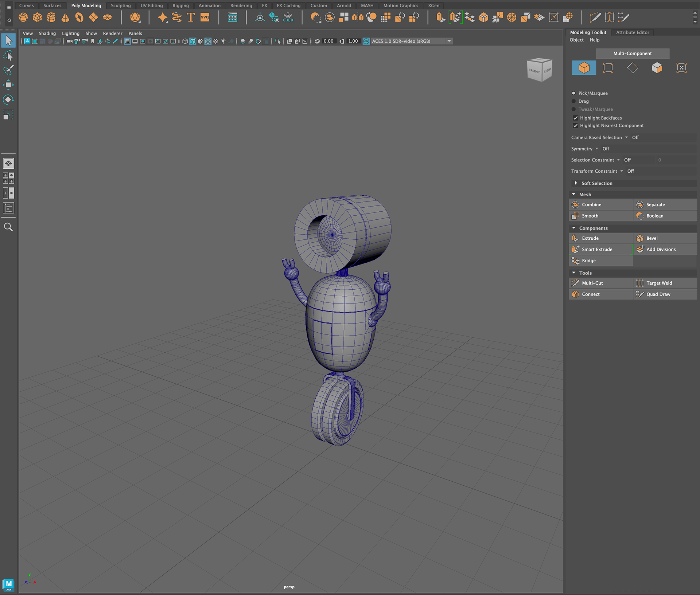Uncheck Highlight Backfaces checkbox
Image resolution: width=700 pixels, height=595 pixels.
(x=575, y=118)
